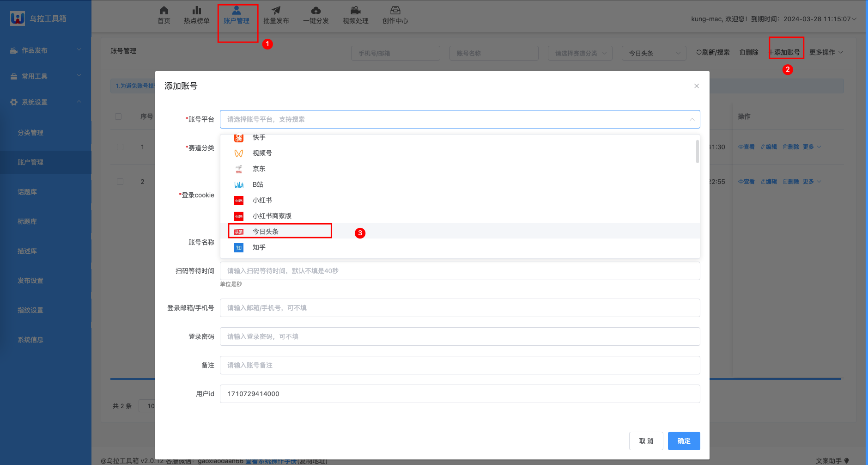Pick the 京东 logo in platform list
This screenshot has height=465, width=868.
point(239,169)
